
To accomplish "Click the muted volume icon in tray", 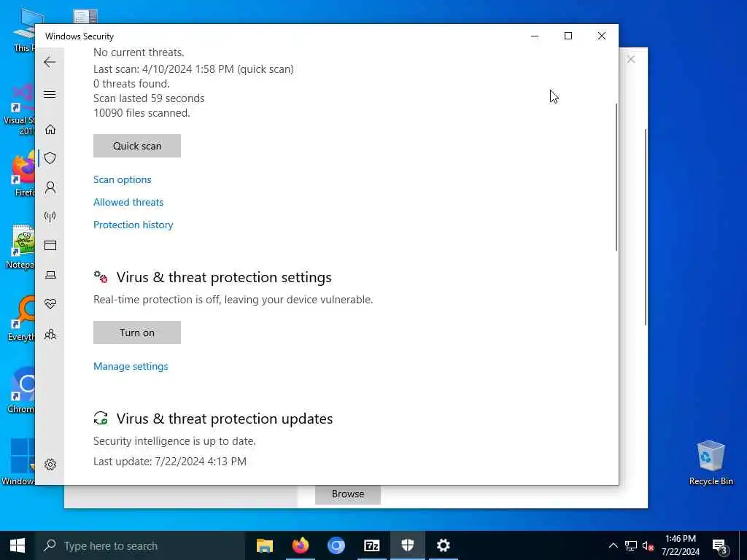I will [x=648, y=545].
